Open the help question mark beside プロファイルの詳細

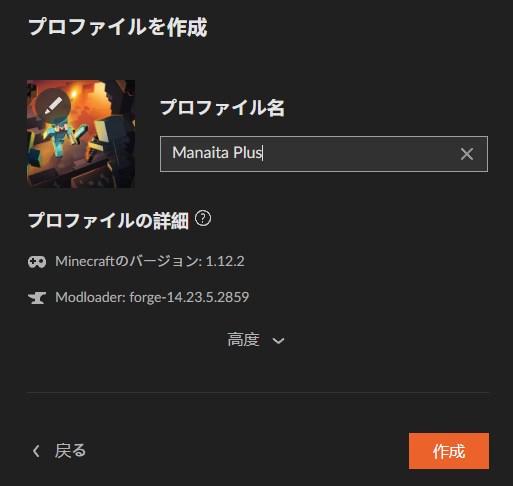click(x=203, y=219)
